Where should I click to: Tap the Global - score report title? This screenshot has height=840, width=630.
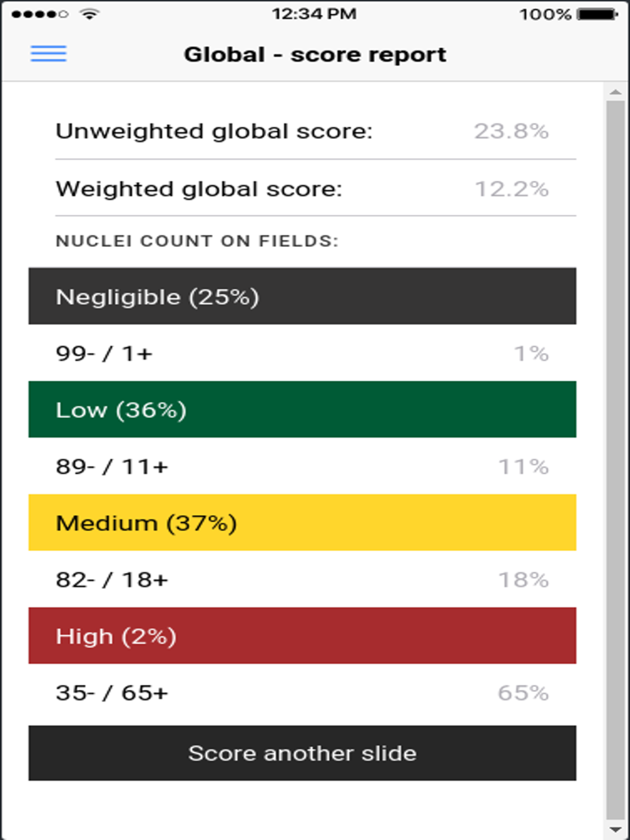(315, 55)
